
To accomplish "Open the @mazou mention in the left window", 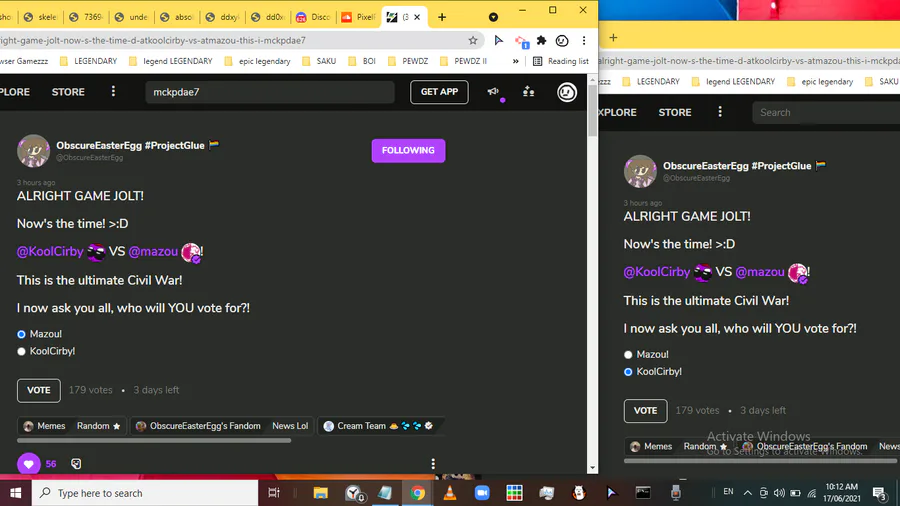I will click(153, 251).
